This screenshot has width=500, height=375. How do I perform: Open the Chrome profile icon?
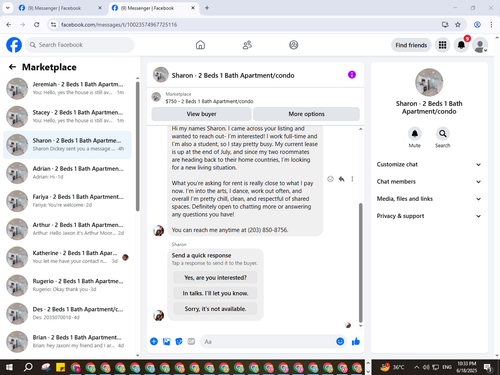click(477, 24)
